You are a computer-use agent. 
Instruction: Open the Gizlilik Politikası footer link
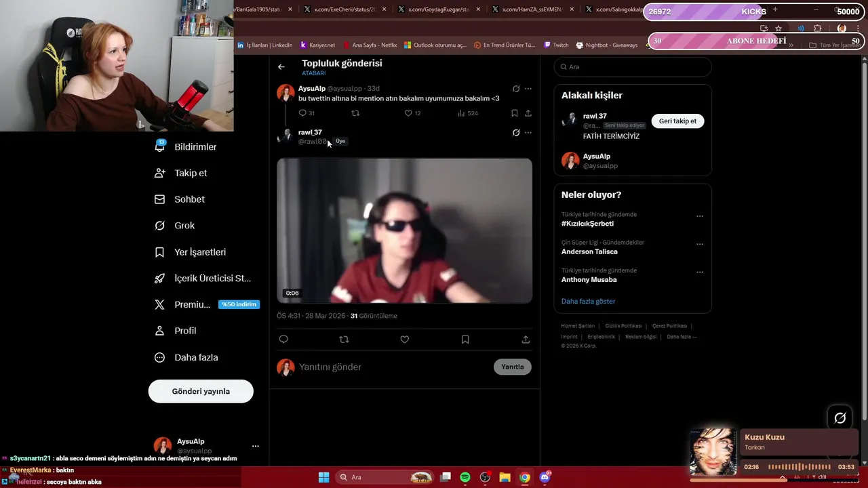[623, 326]
